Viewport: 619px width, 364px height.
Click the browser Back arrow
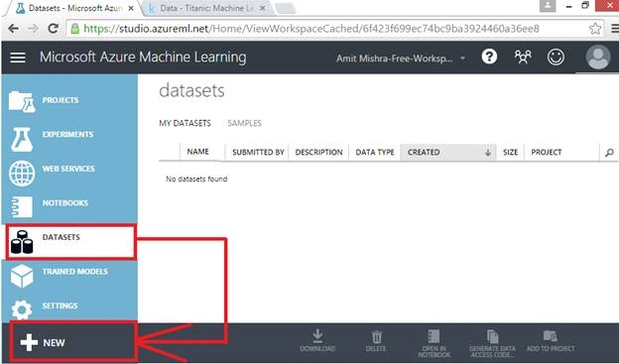tap(13, 29)
